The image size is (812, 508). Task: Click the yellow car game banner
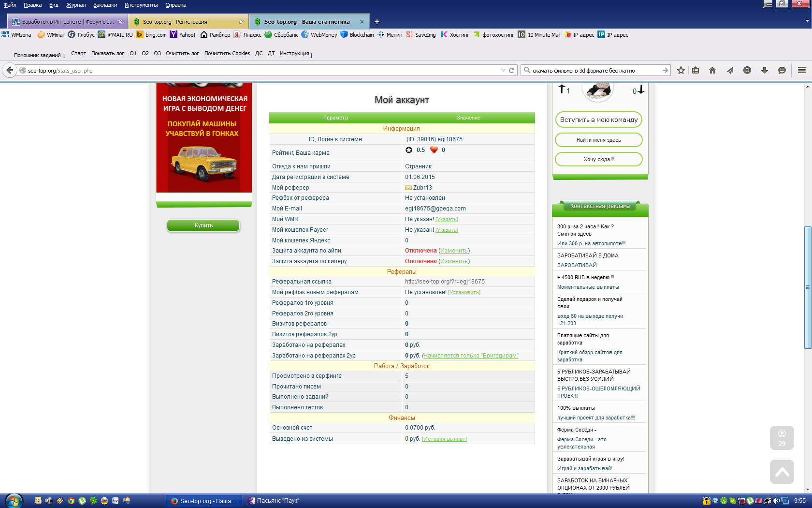click(204, 138)
